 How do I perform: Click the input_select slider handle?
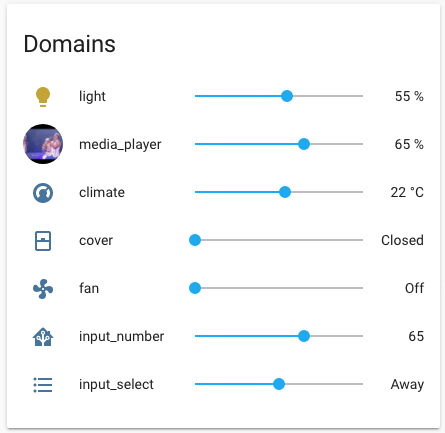(279, 384)
